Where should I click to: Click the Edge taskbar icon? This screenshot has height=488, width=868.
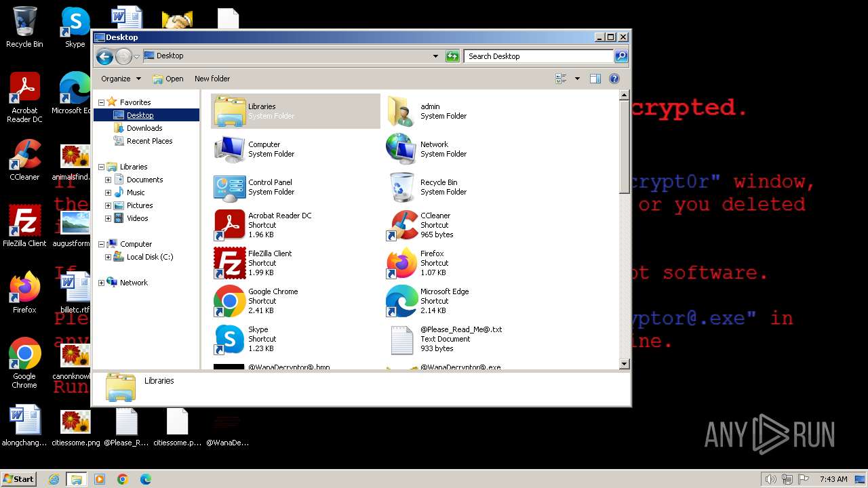(146, 479)
